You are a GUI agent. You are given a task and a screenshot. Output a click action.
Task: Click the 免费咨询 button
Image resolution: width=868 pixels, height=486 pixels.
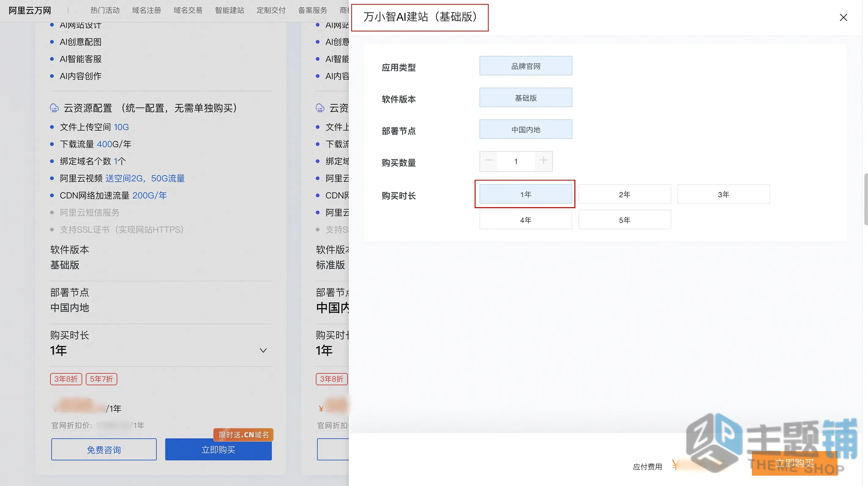[104, 450]
